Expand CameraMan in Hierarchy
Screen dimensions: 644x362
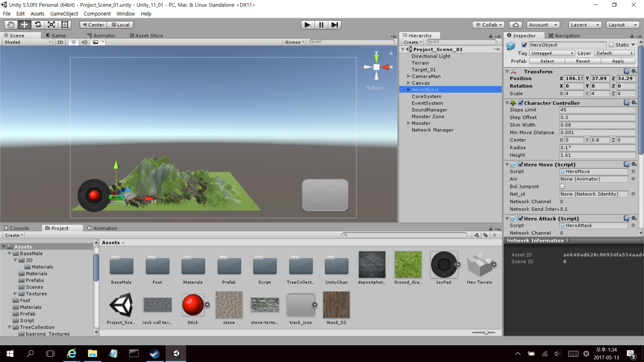coord(408,76)
